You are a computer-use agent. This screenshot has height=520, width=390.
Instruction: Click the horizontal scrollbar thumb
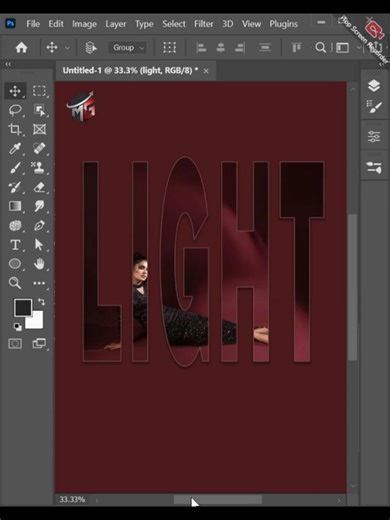coord(218,499)
